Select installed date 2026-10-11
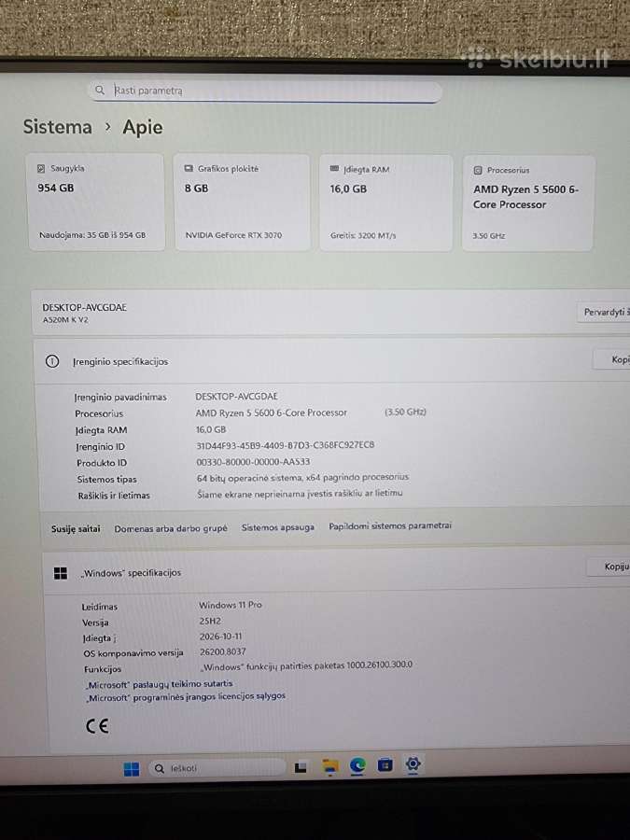The width and height of the screenshot is (630, 840). pos(220,637)
